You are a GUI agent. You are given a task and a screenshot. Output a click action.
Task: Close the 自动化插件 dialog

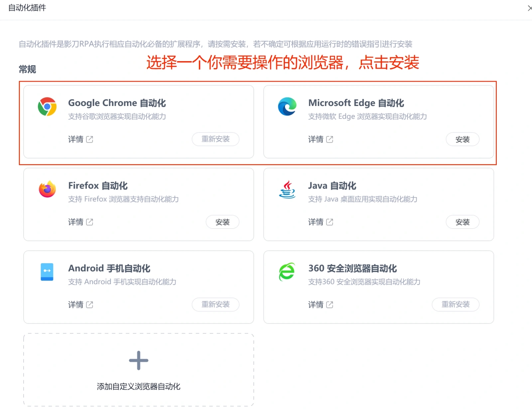point(529,8)
